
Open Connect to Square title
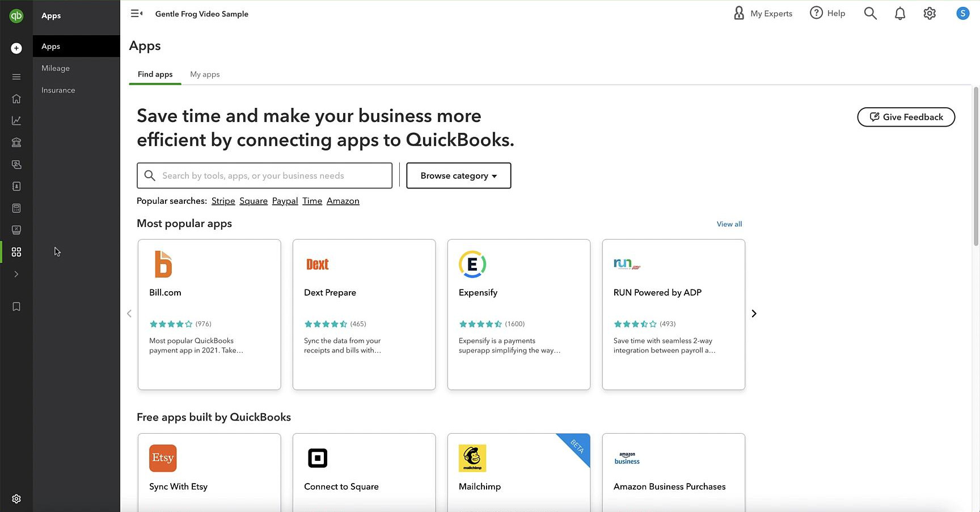pyautogui.click(x=341, y=486)
